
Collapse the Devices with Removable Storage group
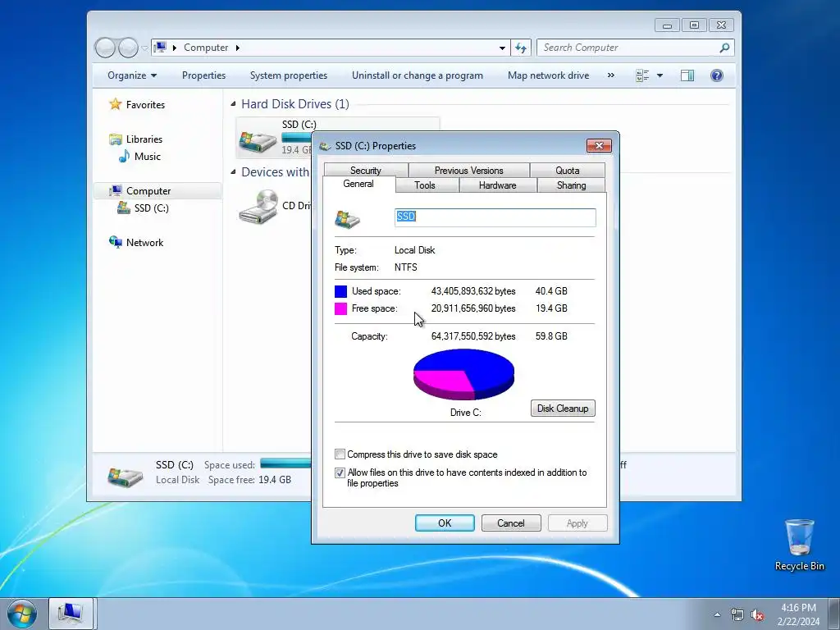pos(233,172)
